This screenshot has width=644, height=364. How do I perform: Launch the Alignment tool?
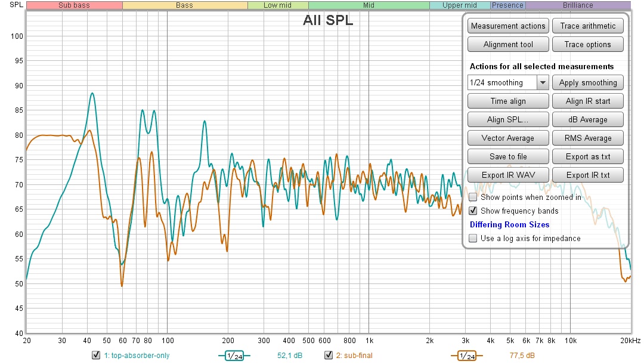point(508,45)
